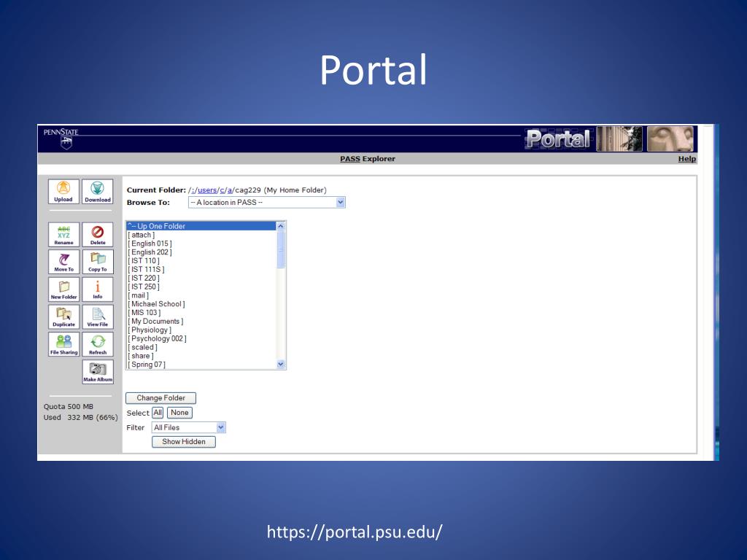747x560 pixels.
Task: Click the Select None button
Action: coord(179,413)
